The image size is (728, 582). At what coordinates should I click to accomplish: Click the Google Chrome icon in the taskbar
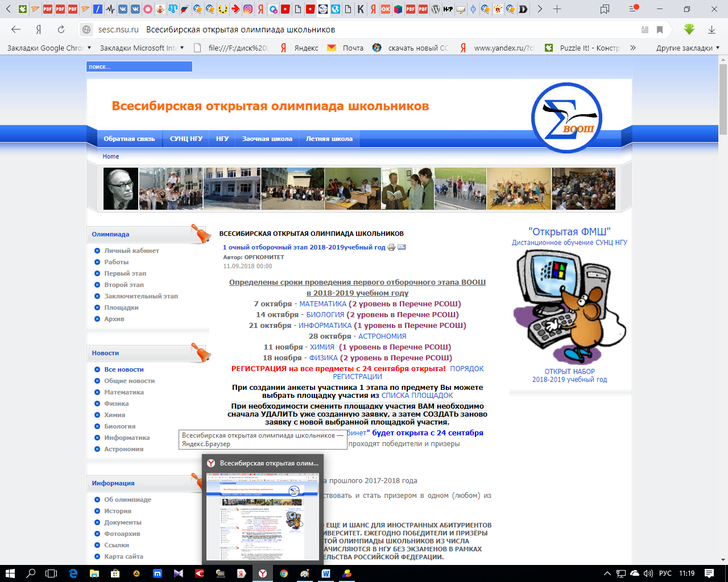pos(284,573)
